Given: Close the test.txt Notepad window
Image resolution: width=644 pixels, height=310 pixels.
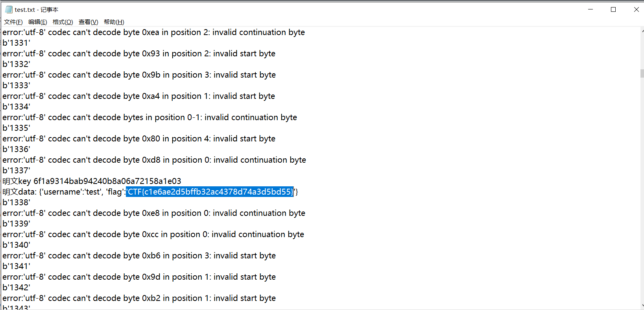Looking at the screenshot, I should coord(636,9).
